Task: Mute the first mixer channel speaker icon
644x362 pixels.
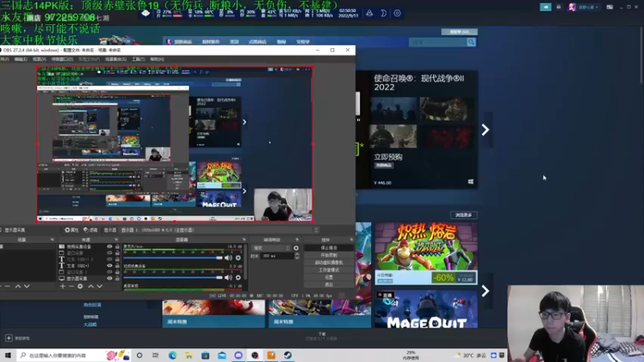Action: click(228, 257)
